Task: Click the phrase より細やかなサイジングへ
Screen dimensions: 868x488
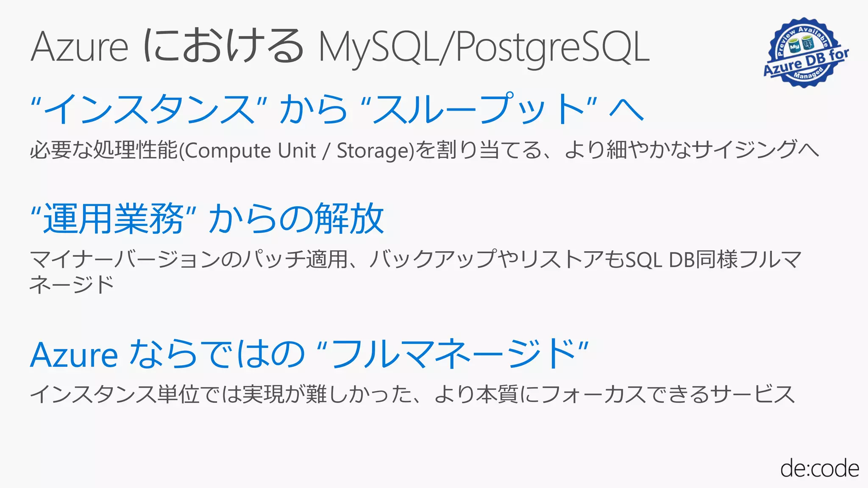Action: [x=692, y=150]
